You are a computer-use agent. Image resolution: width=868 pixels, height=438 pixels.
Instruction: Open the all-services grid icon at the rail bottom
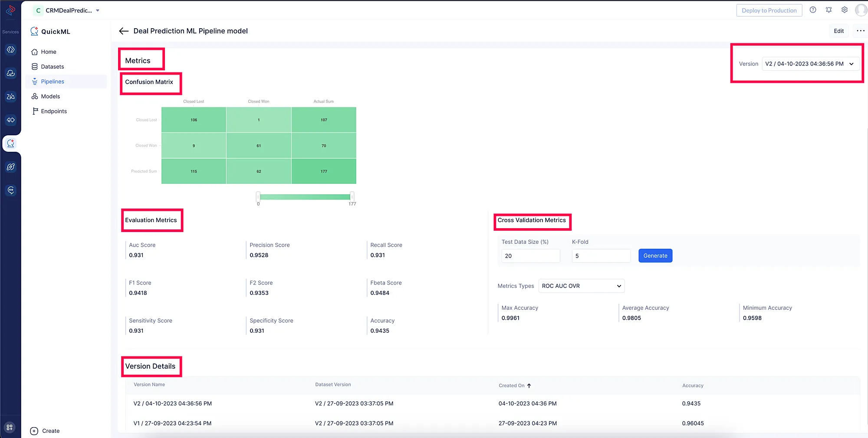click(x=10, y=427)
